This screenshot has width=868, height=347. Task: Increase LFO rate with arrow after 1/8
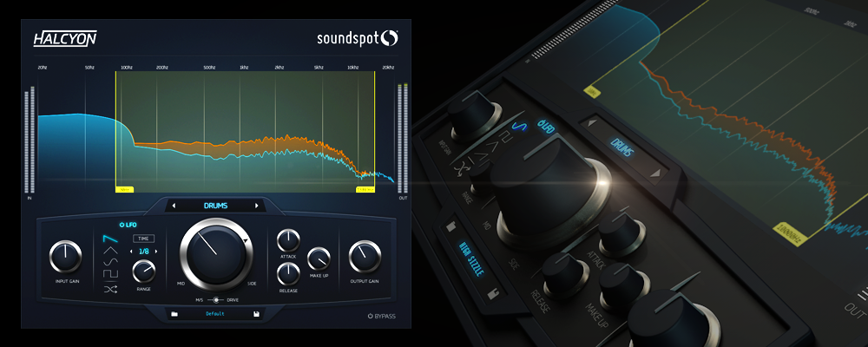point(156,252)
